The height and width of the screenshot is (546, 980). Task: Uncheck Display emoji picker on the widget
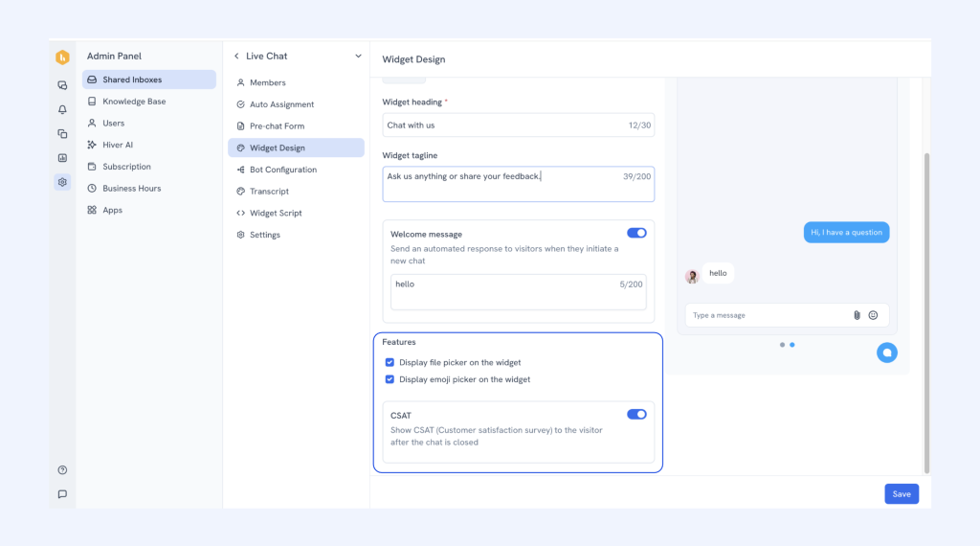390,379
